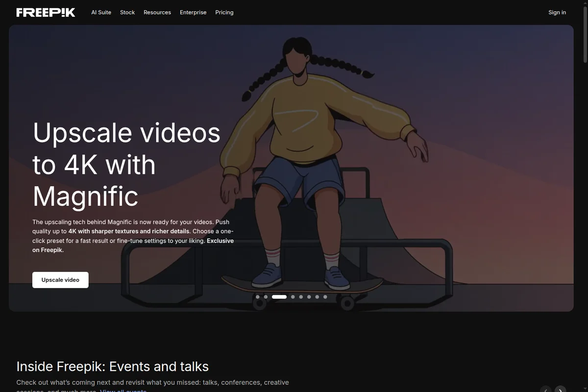Click the previous arrow under Events and talks
Screen dimensions: 588x392
click(545, 390)
